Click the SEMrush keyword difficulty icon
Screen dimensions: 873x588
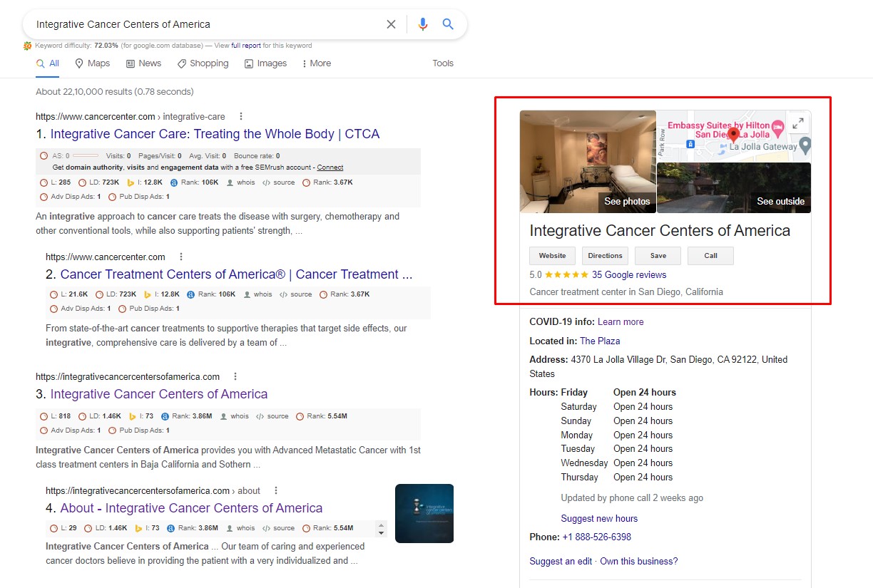(28, 46)
